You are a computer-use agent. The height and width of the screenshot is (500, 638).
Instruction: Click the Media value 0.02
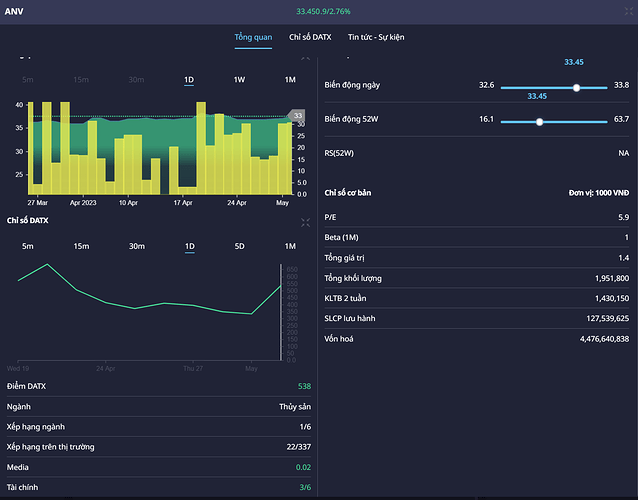click(304, 467)
